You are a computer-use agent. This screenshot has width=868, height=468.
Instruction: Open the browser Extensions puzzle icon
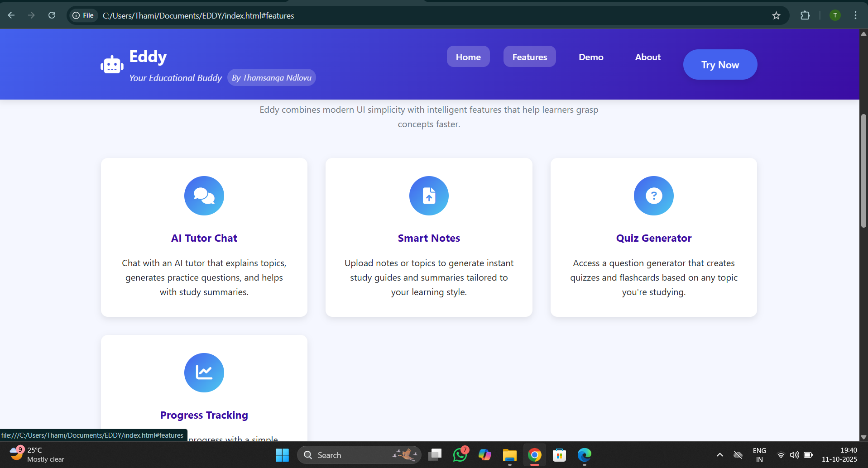(x=805, y=15)
